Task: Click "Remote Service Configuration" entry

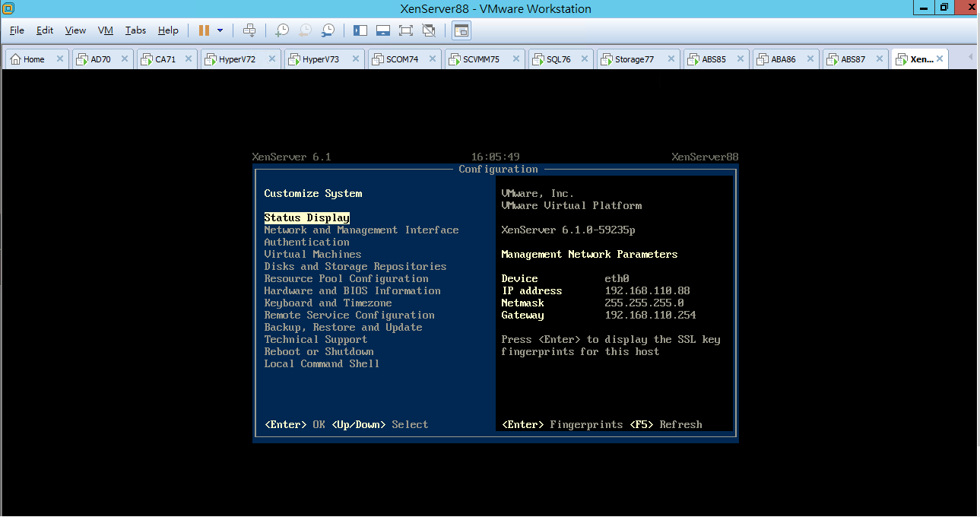Action: (350, 316)
